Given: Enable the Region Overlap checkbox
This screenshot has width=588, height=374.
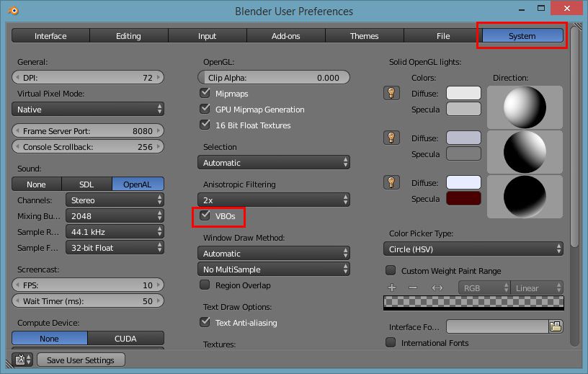Looking at the screenshot, I should 205,285.
